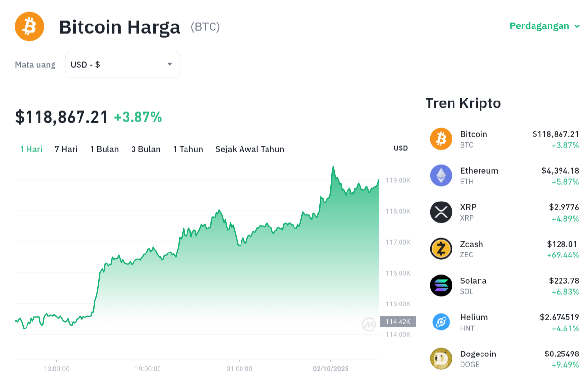Select Sejak Awal Tahun range

250,149
